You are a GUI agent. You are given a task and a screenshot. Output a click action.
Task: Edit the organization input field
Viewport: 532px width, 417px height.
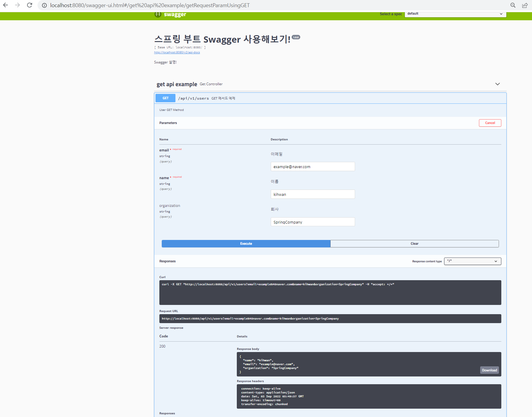[313, 222]
